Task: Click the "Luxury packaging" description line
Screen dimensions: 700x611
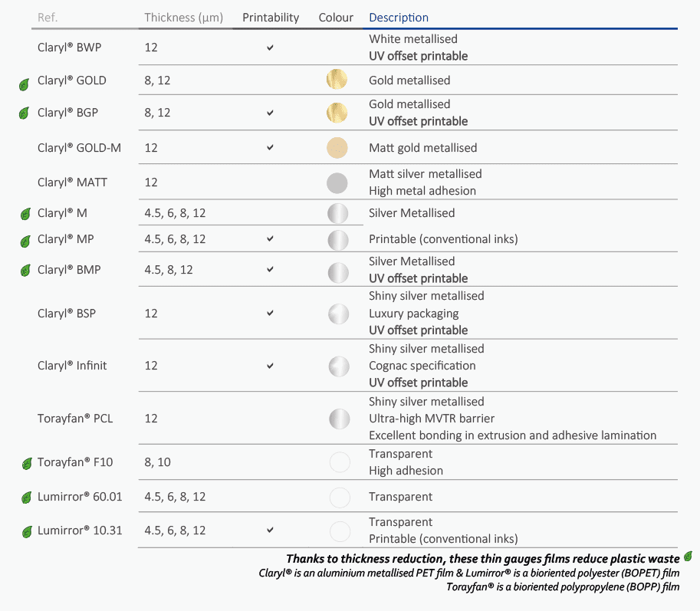Action: pos(413,314)
